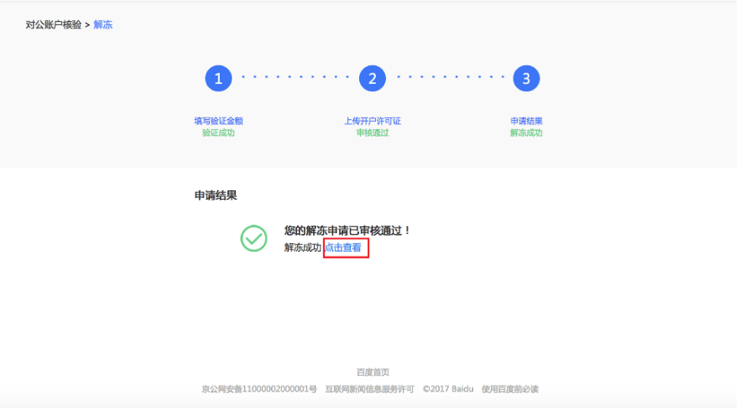Click the 验证成功 status text
The image size is (745, 408).
click(219, 133)
